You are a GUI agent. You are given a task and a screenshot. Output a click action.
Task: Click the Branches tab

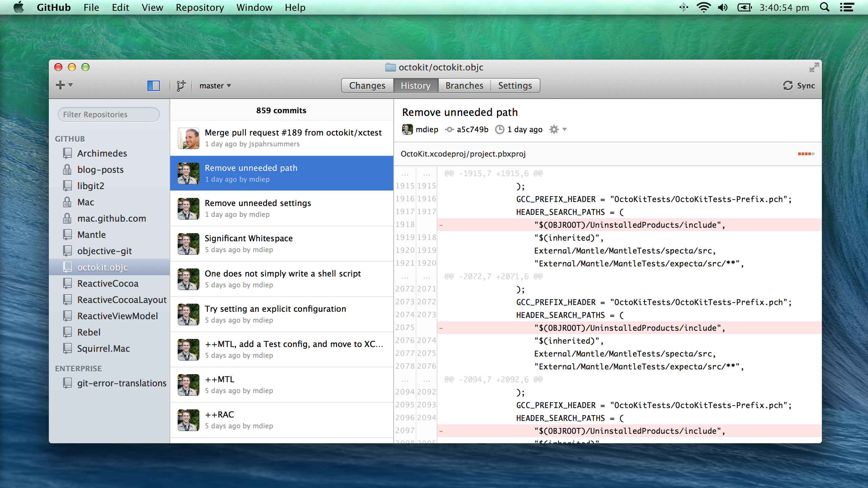pyautogui.click(x=465, y=85)
